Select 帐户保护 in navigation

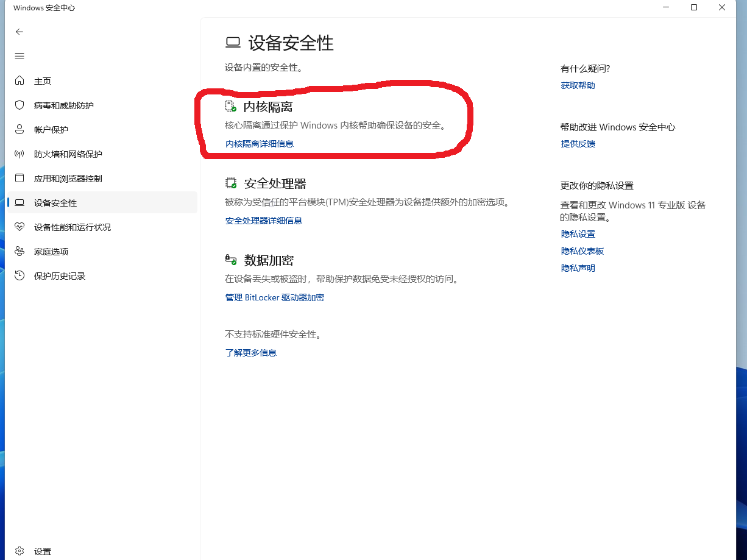coord(51,130)
